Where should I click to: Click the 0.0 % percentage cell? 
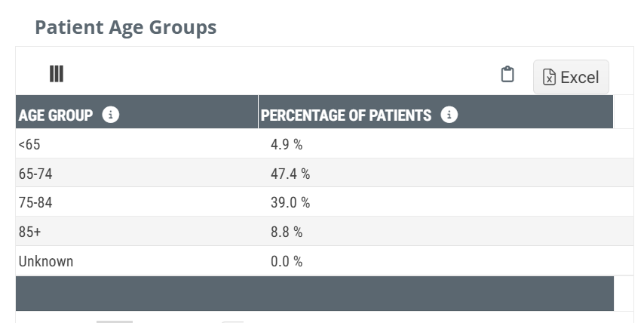(287, 262)
